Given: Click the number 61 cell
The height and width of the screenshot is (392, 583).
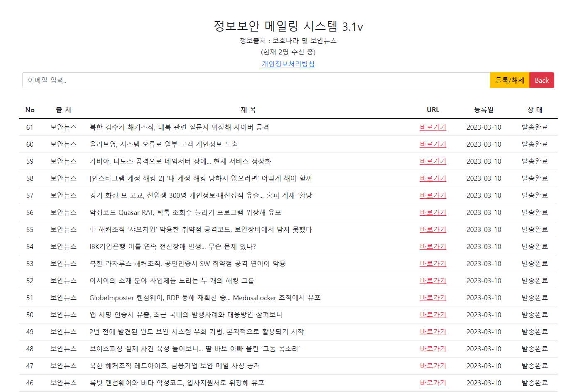Looking at the screenshot, I should pyautogui.click(x=30, y=127).
